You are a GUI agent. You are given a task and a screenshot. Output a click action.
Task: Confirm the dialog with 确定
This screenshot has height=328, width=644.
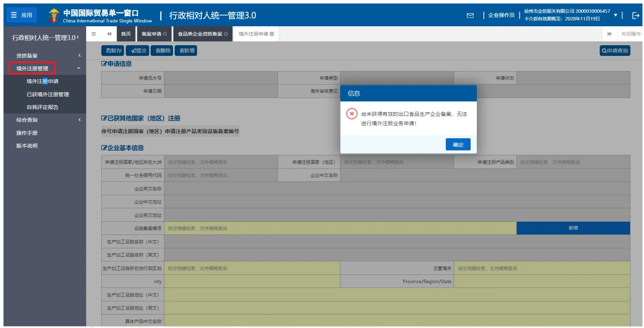[x=458, y=144]
